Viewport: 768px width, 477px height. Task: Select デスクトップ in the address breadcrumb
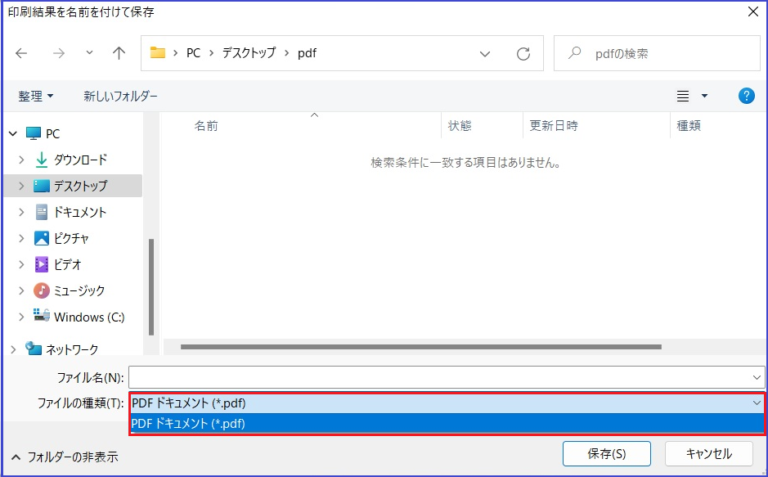point(249,53)
